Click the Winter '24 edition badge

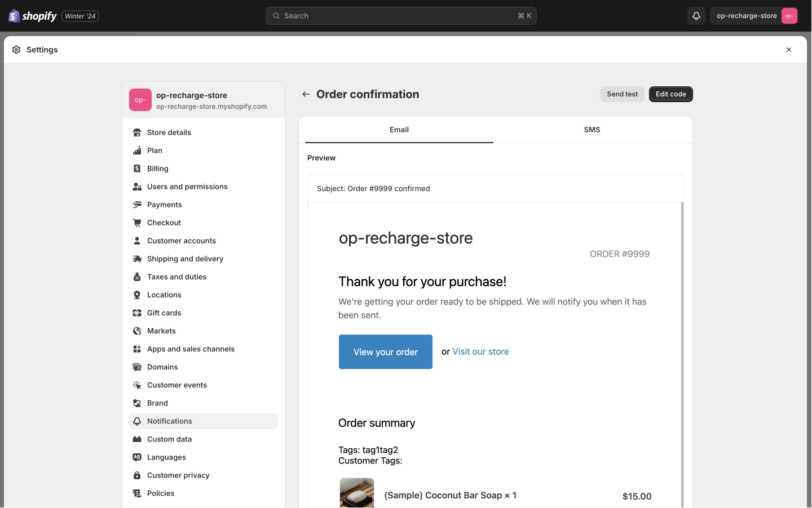coord(80,16)
